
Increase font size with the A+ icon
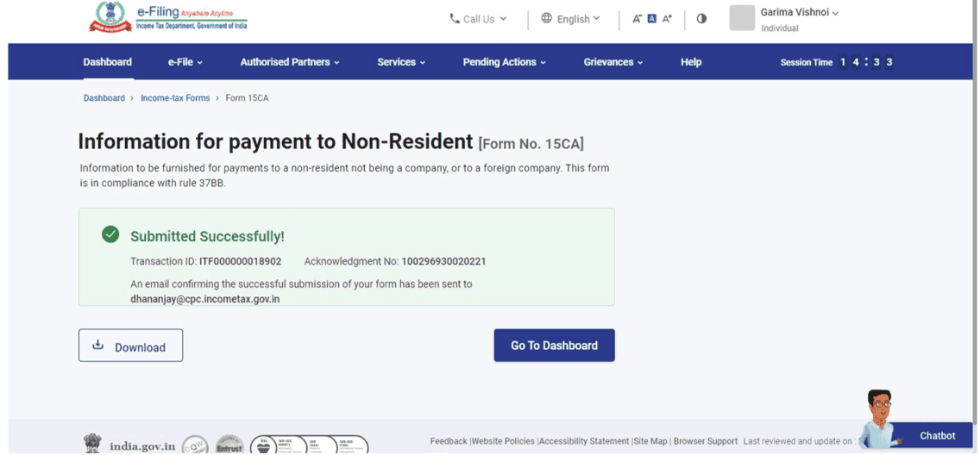(x=667, y=19)
